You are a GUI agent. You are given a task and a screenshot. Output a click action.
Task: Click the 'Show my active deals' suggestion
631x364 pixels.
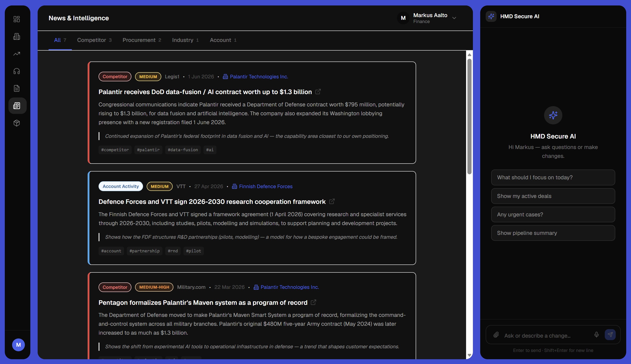coord(553,196)
